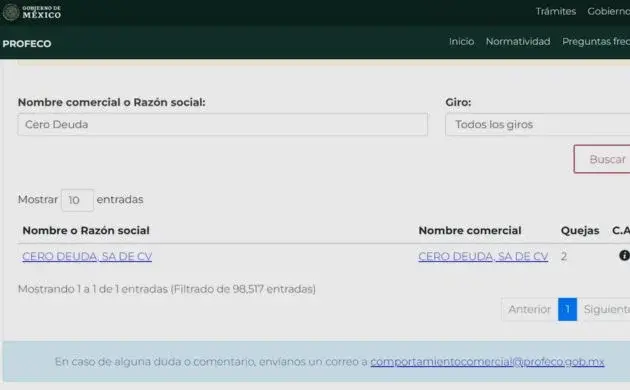Viewport: 630px width, 390px height.
Task: Open the Trámites menu item
Action: coord(556,11)
